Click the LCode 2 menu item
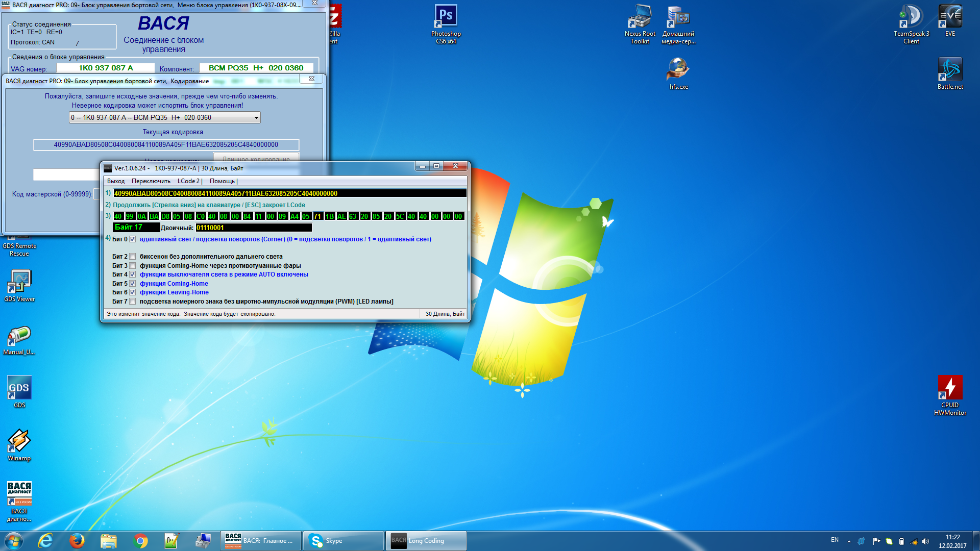This screenshot has height=551, width=980. (188, 181)
